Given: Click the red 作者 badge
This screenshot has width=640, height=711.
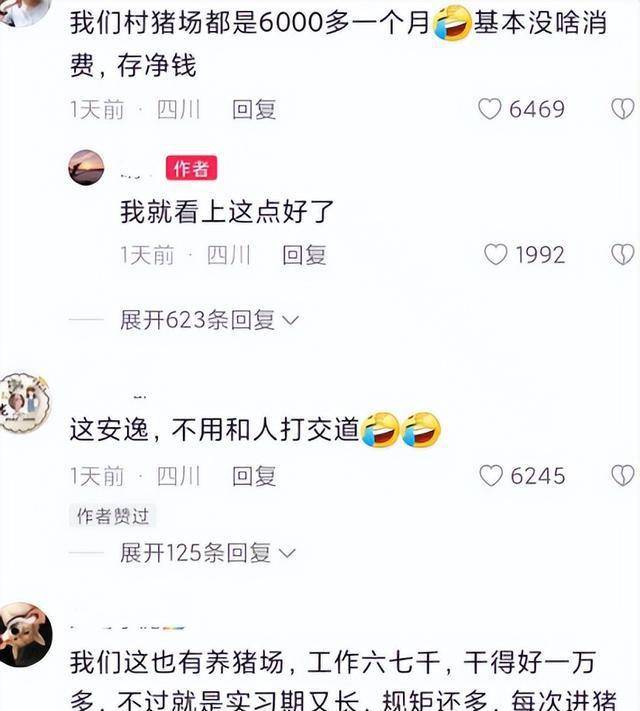Looking at the screenshot, I should coord(191,168).
